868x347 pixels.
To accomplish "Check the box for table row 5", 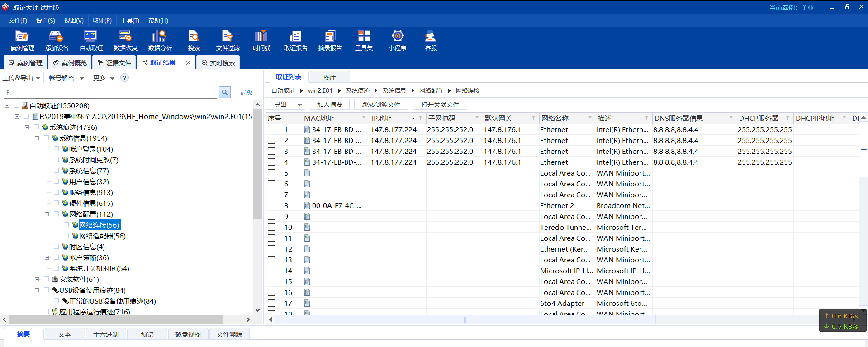I will click(x=271, y=173).
